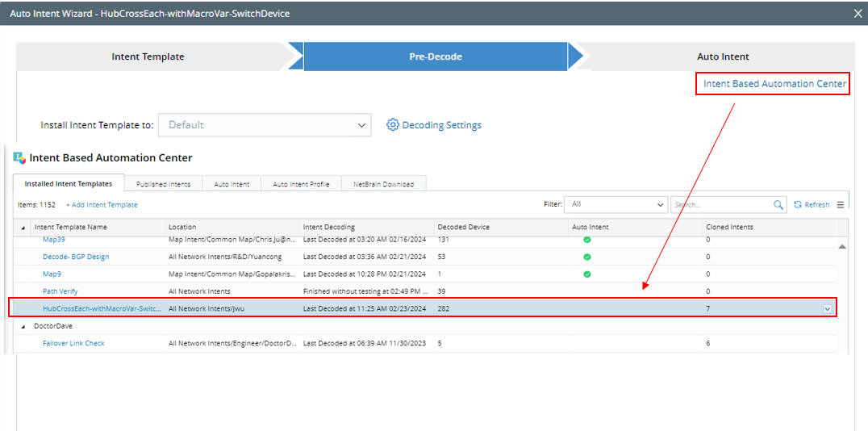Click the green Auto Intent check for Map39
The height and width of the screenshot is (431, 868).
coord(587,240)
